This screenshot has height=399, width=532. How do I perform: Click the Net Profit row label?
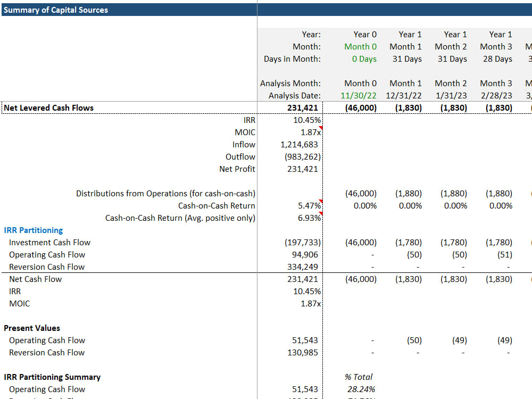click(x=237, y=169)
